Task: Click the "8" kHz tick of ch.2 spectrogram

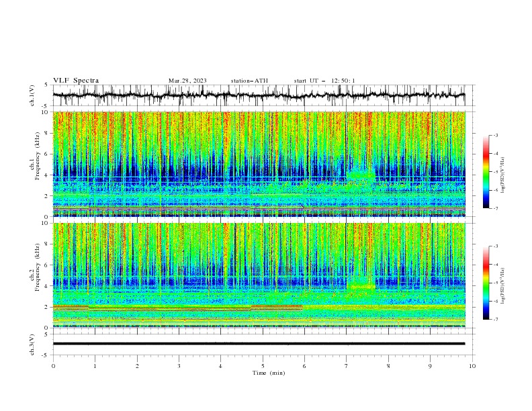Action: pyautogui.click(x=47, y=244)
